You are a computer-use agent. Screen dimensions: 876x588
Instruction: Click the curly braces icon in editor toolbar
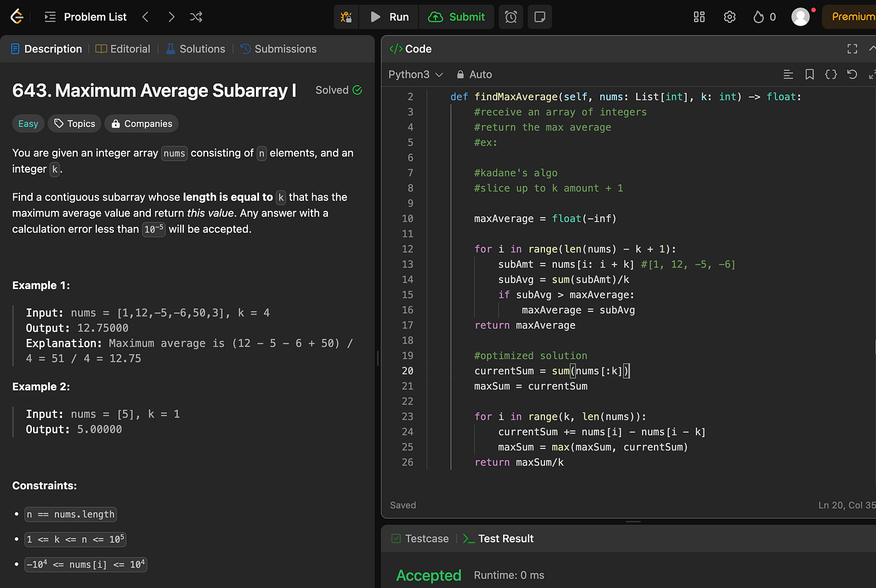[x=830, y=74]
